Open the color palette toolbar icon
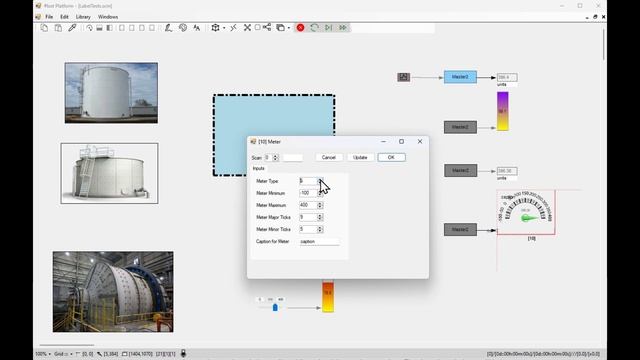The image size is (640, 360). click(x=183, y=28)
